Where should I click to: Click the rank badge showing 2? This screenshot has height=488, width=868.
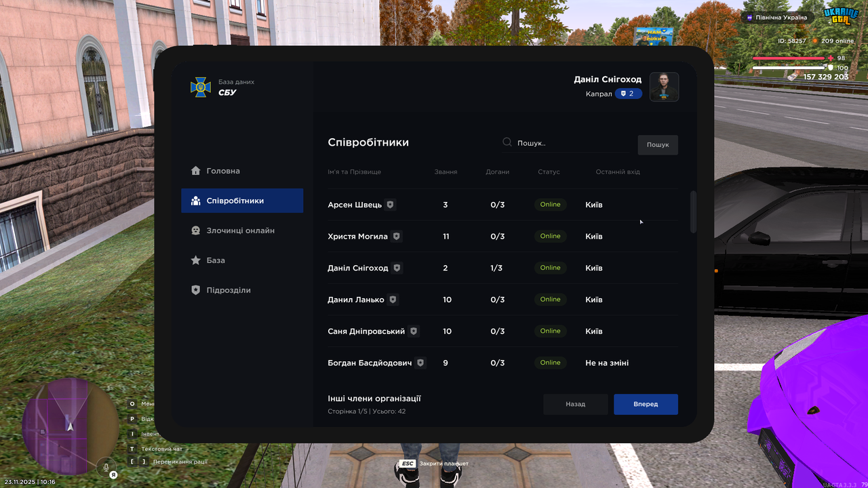tap(629, 94)
